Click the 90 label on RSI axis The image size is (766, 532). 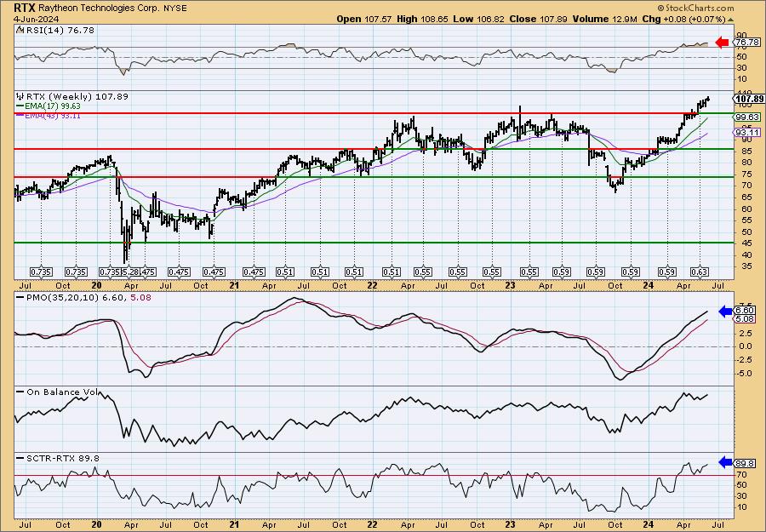pos(741,36)
